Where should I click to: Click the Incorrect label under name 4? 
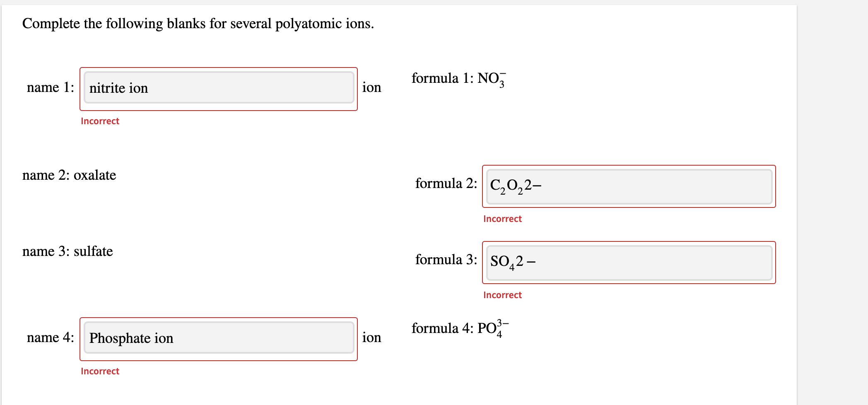pos(100,371)
